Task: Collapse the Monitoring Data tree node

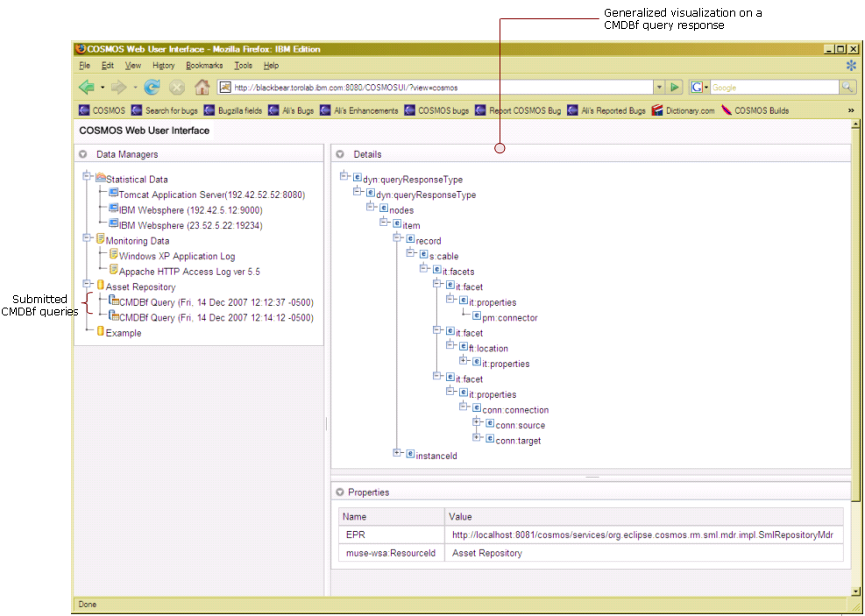Action: tap(87, 237)
